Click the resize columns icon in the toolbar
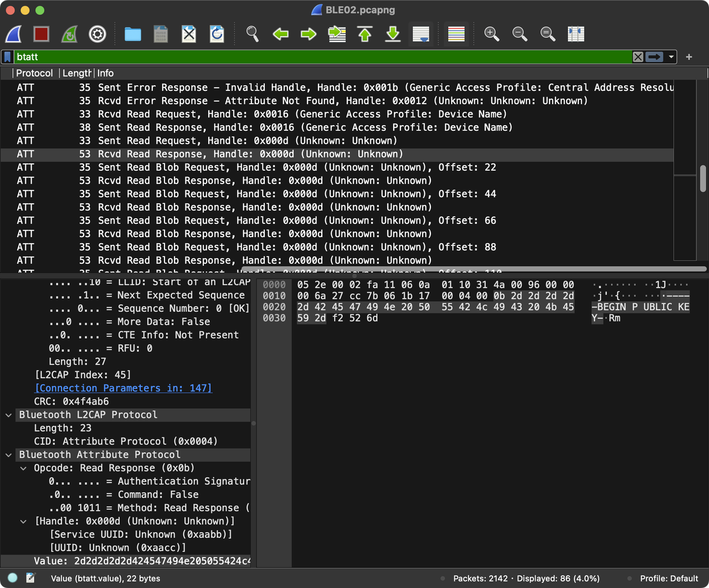 [576, 34]
